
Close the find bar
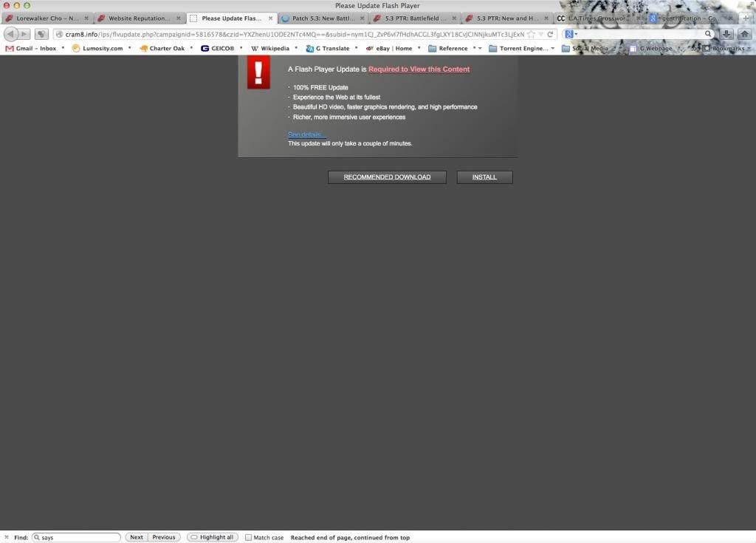coord(7,537)
